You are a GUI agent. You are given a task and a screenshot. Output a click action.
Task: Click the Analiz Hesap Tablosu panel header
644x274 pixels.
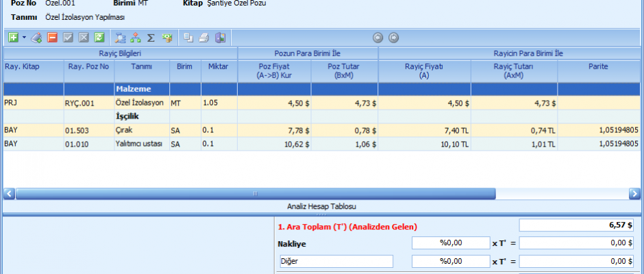[x=321, y=206]
